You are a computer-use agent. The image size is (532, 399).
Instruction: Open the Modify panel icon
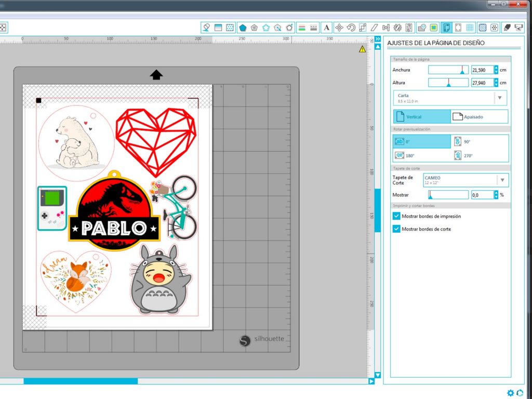pos(422,28)
